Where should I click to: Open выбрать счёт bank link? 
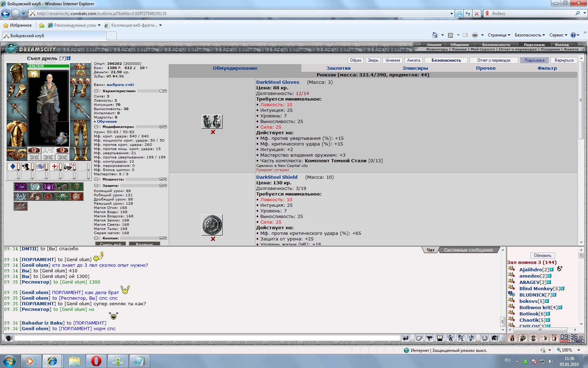click(120, 84)
